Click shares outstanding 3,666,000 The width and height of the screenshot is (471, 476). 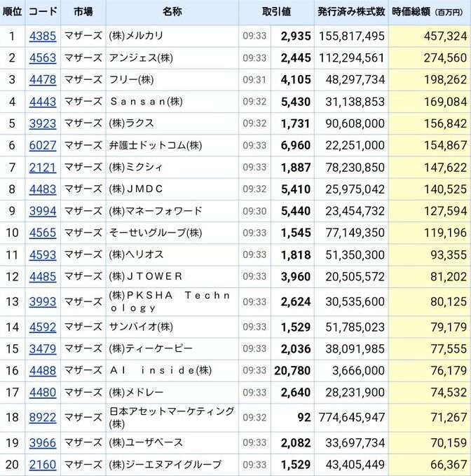[x=358, y=371]
